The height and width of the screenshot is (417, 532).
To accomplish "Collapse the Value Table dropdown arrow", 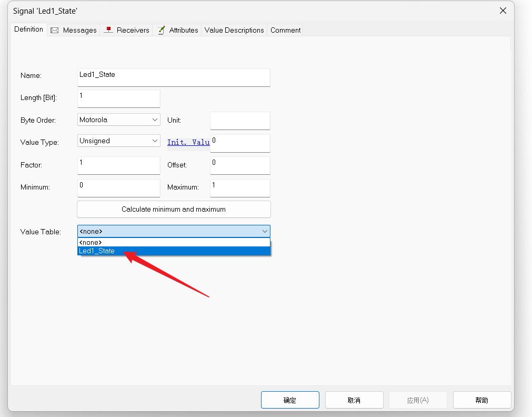I will coord(265,231).
